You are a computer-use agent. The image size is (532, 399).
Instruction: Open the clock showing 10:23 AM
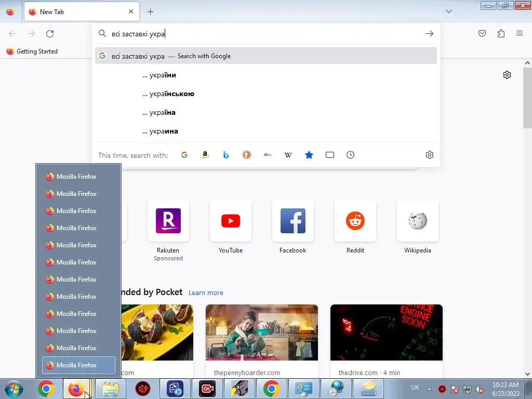point(506,389)
